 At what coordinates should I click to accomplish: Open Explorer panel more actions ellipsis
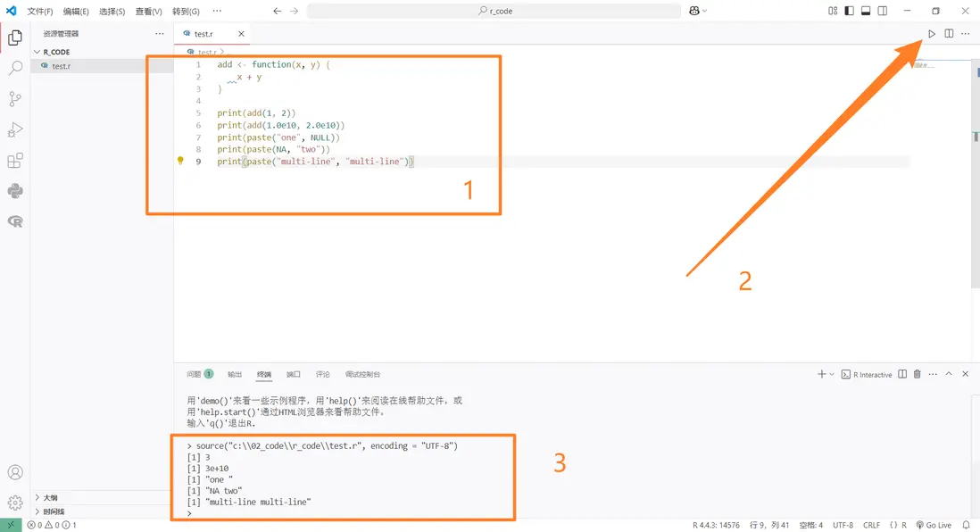pyautogui.click(x=160, y=34)
